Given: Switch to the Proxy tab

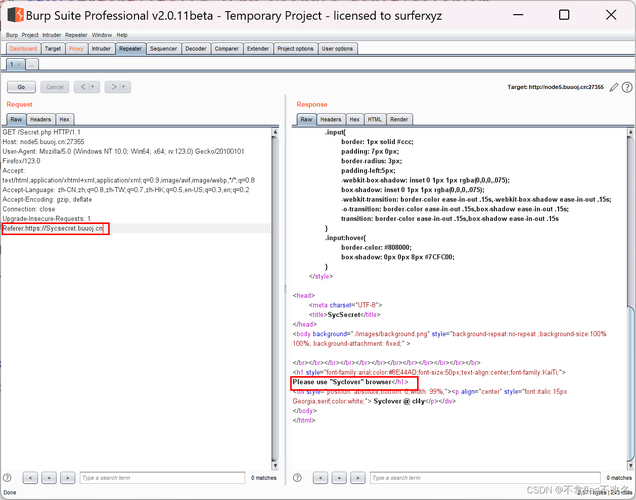Looking at the screenshot, I should pos(76,49).
